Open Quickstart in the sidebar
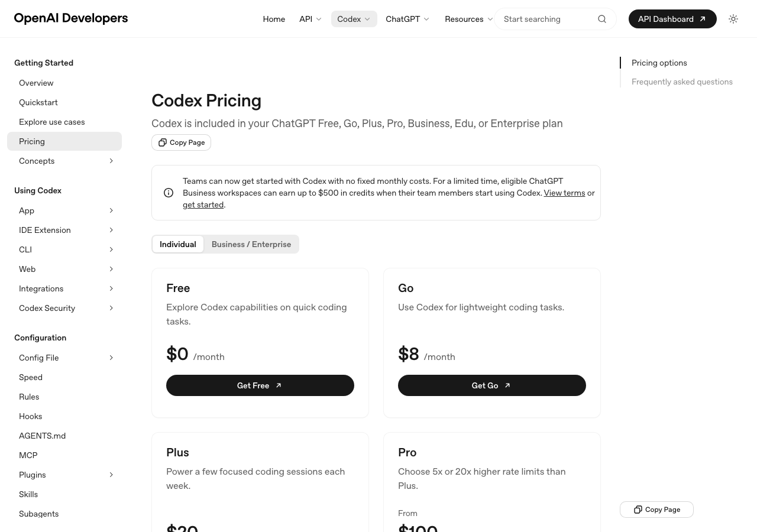Viewport: 757px width, 532px height. (38, 102)
